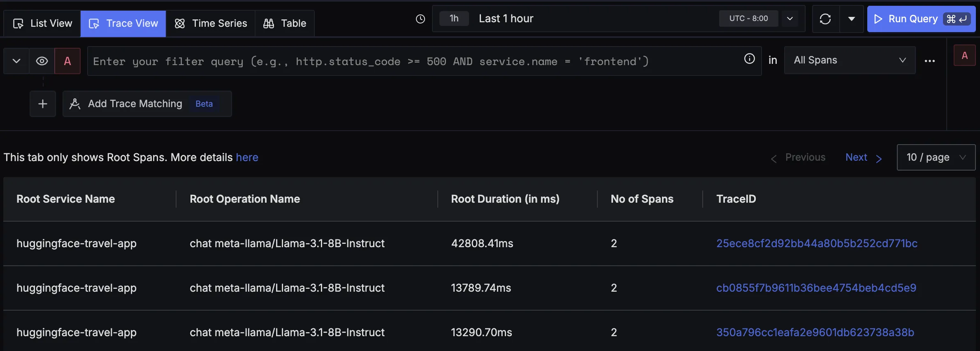
Task: Click the plus icon to add query
Action: (x=43, y=104)
